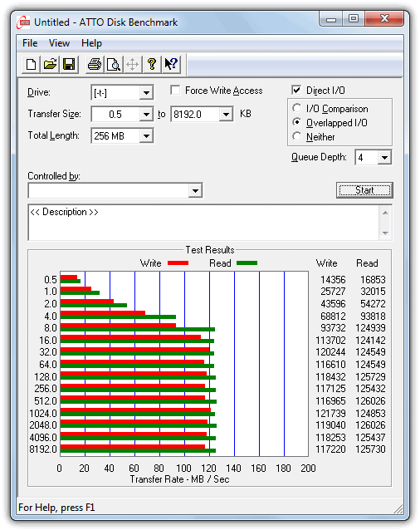Maximize the ATTO Disk Benchmark window

tap(354, 18)
